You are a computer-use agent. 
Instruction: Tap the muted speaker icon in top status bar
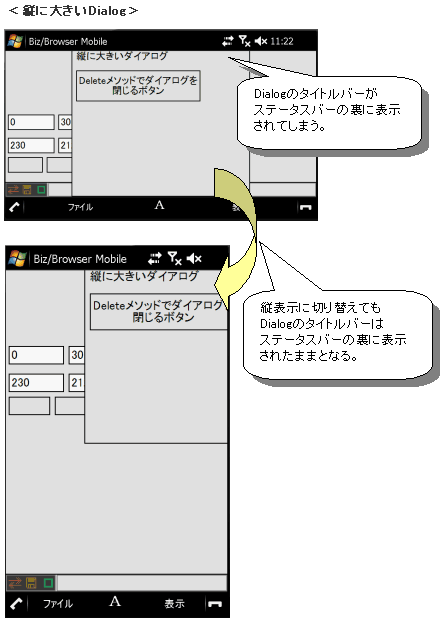click(261, 41)
